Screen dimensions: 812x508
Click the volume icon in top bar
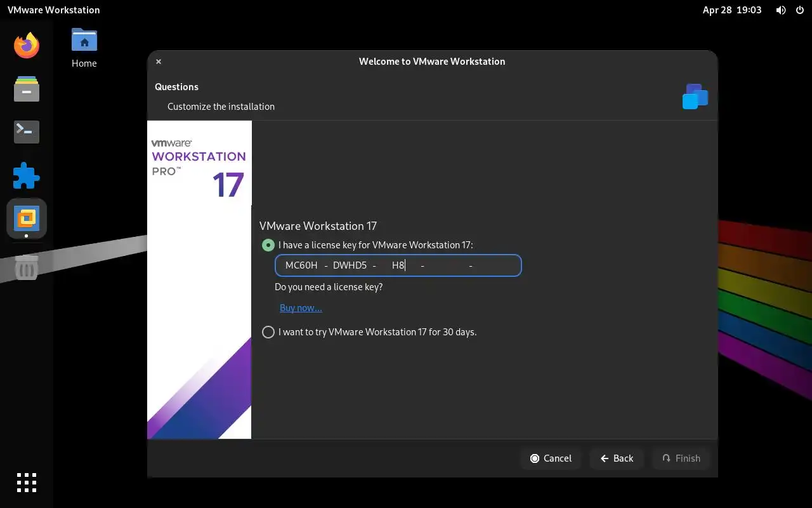click(x=781, y=10)
